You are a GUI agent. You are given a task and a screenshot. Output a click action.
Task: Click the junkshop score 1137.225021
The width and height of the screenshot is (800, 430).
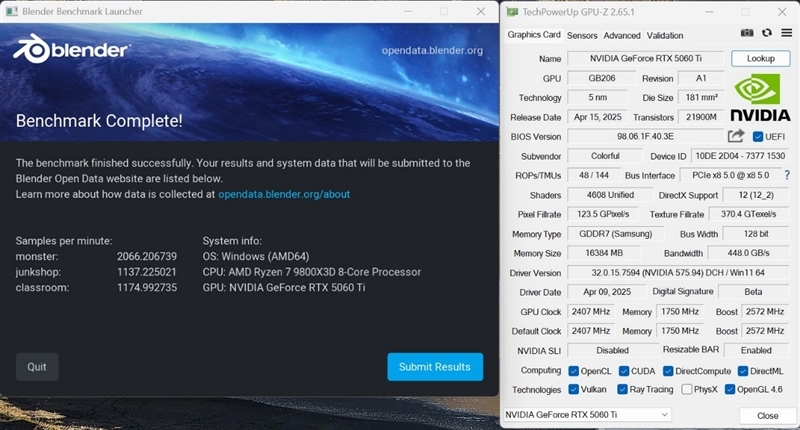(147, 272)
